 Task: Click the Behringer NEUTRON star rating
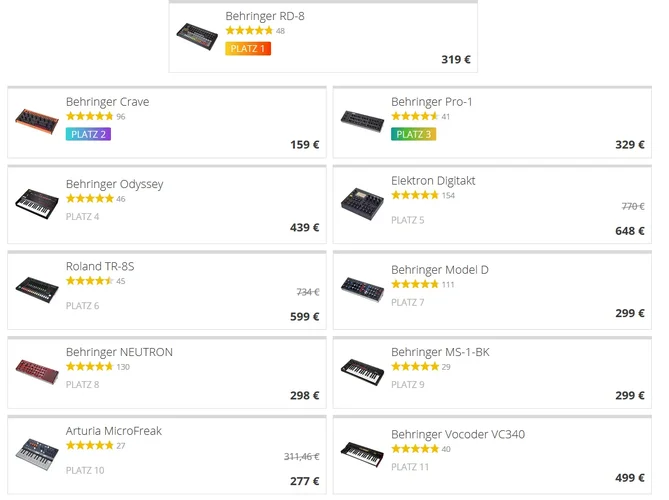pyautogui.click(x=90, y=366)
